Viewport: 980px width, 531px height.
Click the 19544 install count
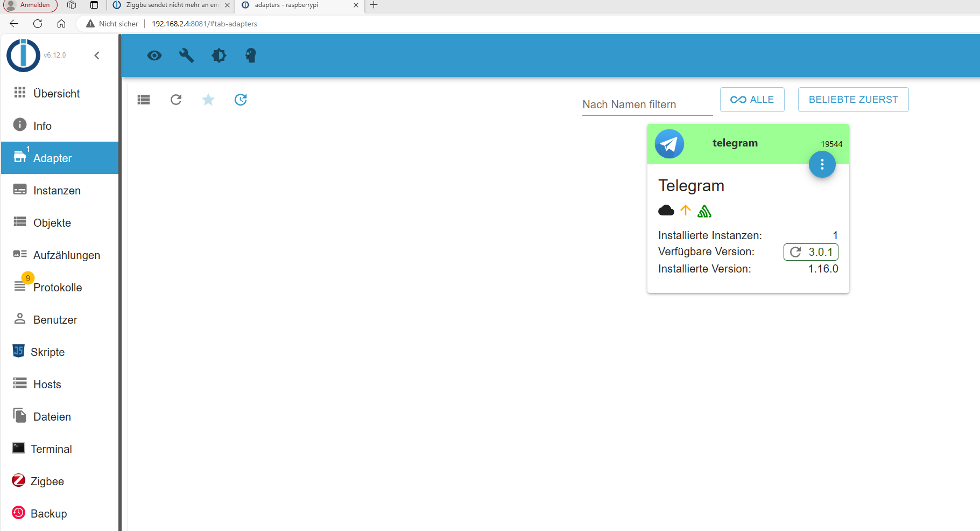pyautogui.click(x=831, y=144)
